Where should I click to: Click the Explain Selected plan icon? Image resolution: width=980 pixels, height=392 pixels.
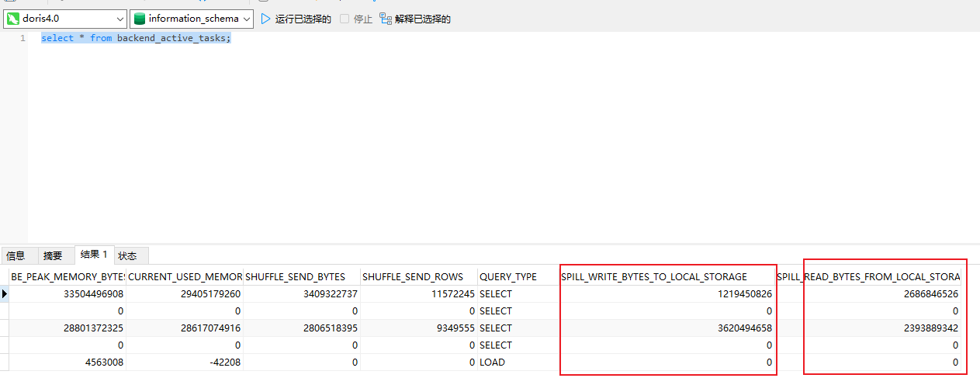coord(386,19)
